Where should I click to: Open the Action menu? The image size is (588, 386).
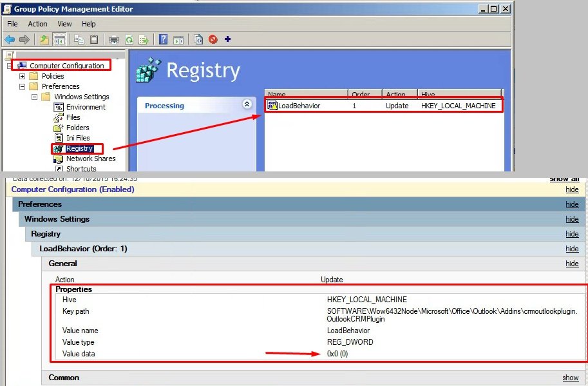tap(37, 24)
